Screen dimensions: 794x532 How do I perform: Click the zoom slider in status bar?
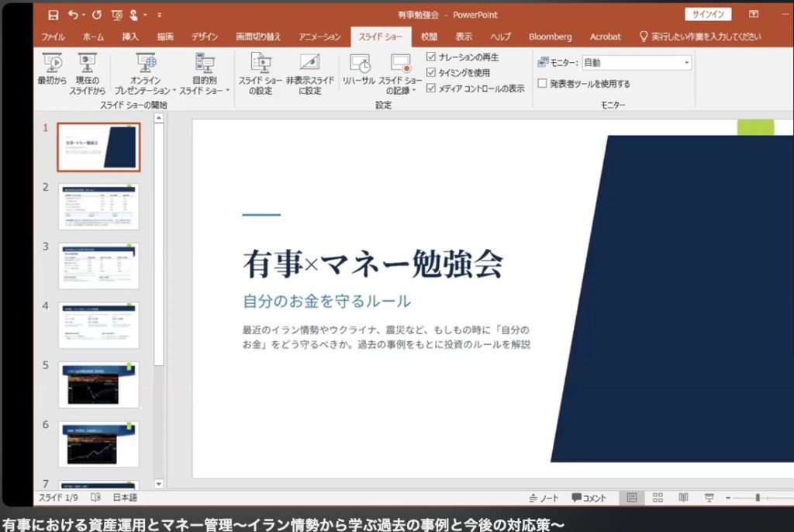tap(758, 498)
